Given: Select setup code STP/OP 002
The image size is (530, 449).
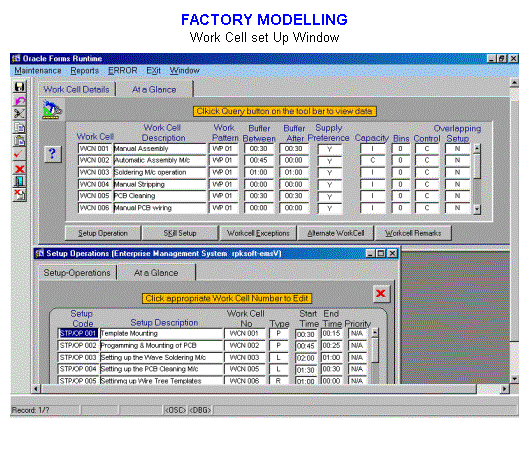Looking at the screenshot, I should (x=78, y=346).
